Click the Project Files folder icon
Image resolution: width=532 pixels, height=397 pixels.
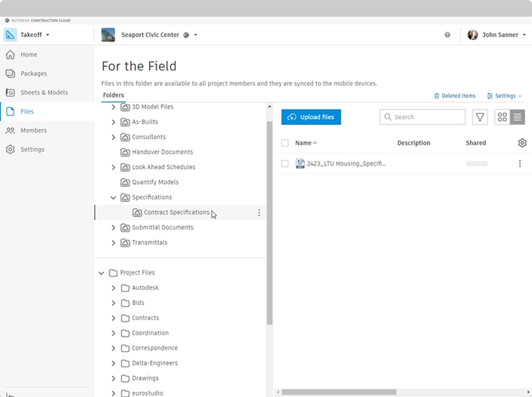pos(113,273)
